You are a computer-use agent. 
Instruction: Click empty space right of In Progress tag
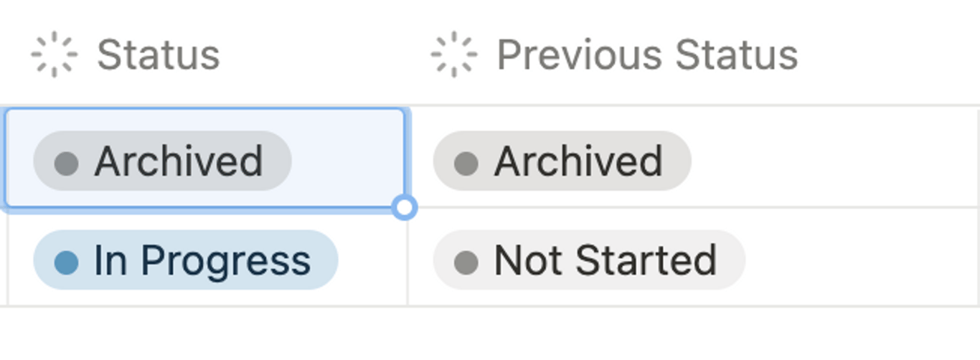pyautogui.click(x=372, y=260)
